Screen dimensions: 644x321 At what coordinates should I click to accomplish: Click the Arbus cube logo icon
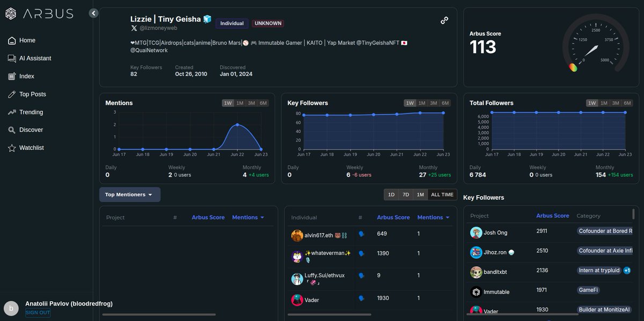(x=11, y=13)
